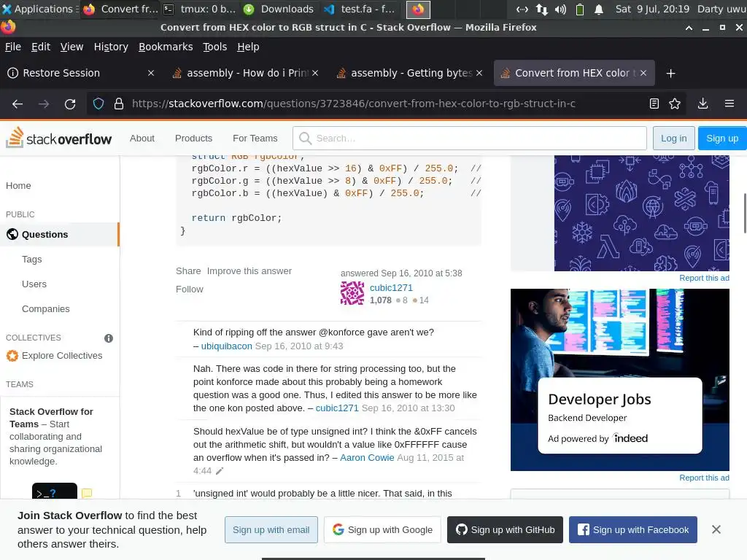Screen dimensions: 747x560
Task: Click the forward navigation arrow
Action: [44, 104]
